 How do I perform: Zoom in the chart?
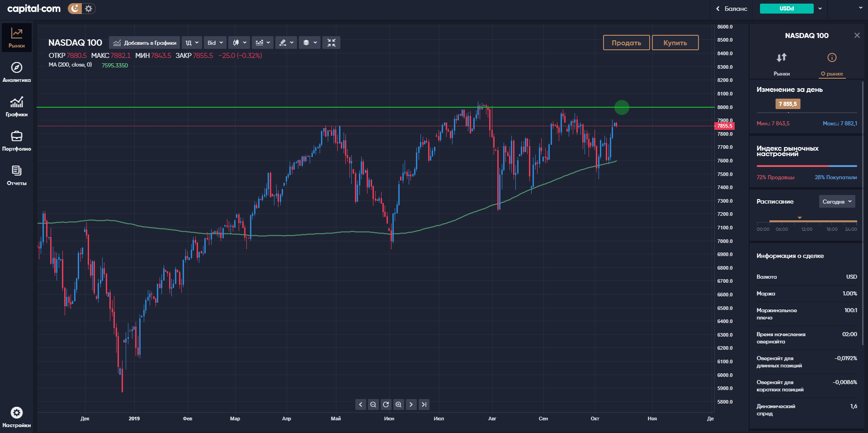pyautogui.click(x=398, y=404)
